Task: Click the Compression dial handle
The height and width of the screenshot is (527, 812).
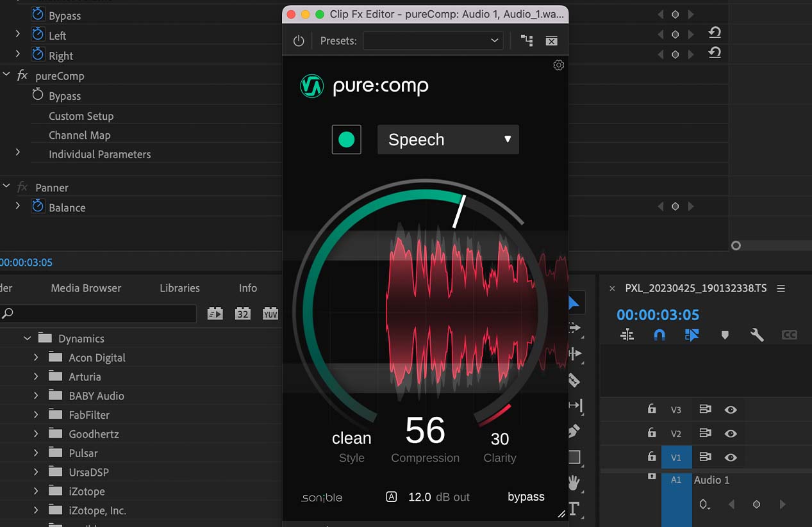Action: (458, 212)
